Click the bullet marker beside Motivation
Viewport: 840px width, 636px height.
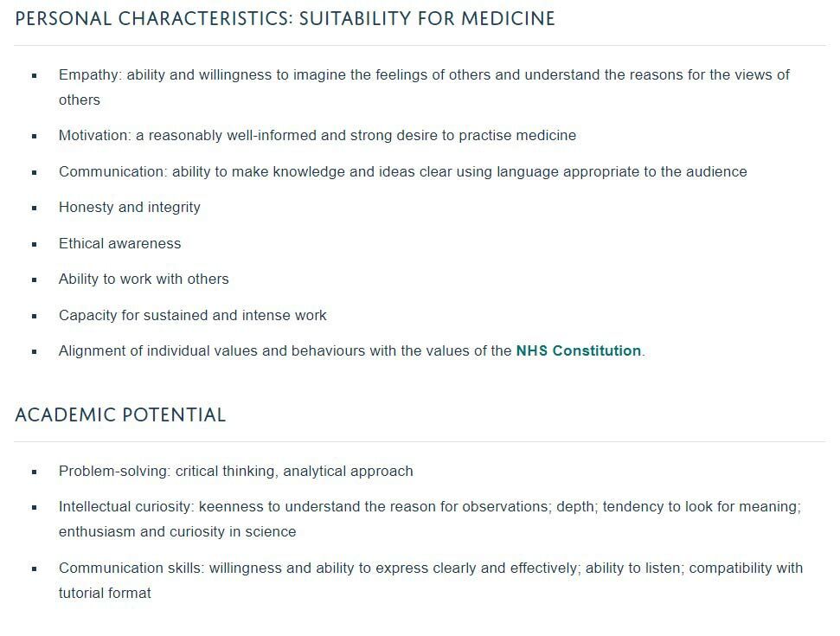pyautogui.click(x=35, y=137)
